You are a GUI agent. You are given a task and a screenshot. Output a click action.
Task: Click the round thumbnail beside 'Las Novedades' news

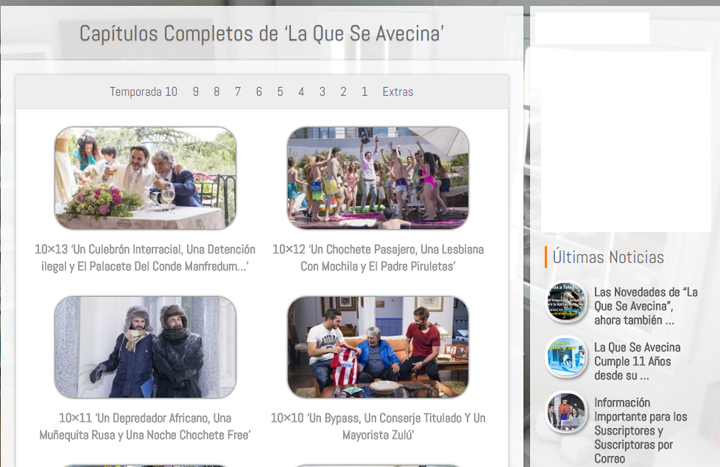(x=566, y=302)
